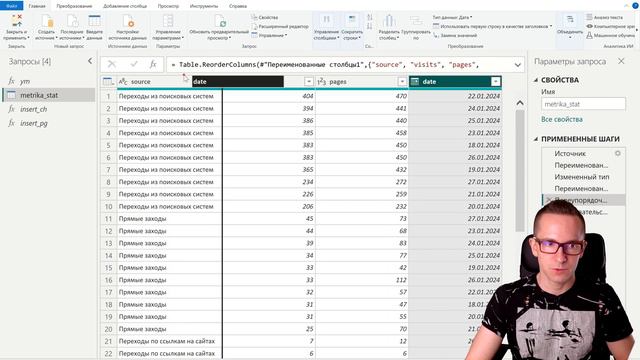The height and width of the screenshot is (360, 640).
Task: Click Группировать по icon
Action: (416, 21)
